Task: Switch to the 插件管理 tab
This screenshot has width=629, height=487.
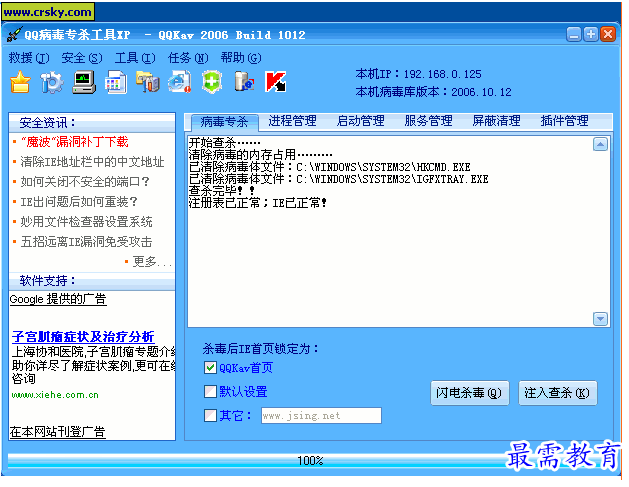Action: pyautogui.click(x=564, y=121)
